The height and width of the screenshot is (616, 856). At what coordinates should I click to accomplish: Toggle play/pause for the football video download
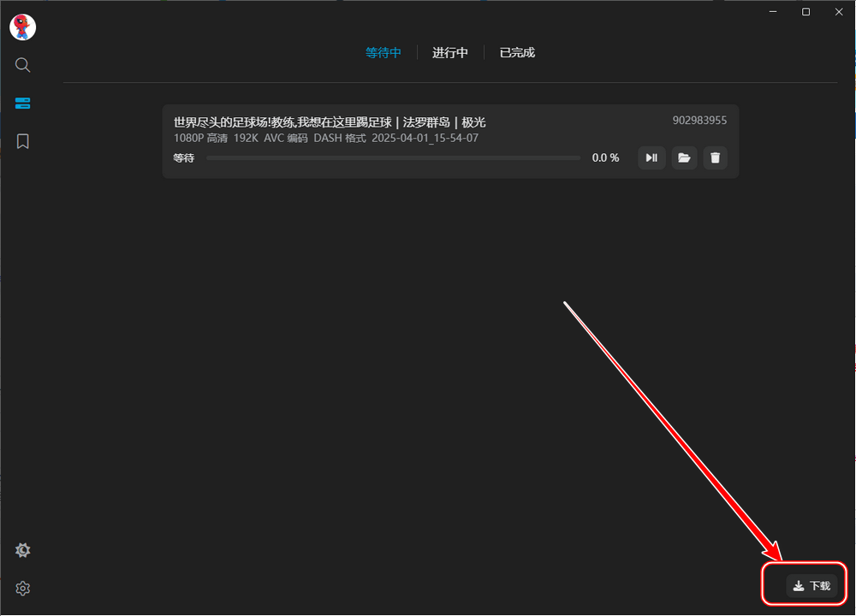coord(651,157)
